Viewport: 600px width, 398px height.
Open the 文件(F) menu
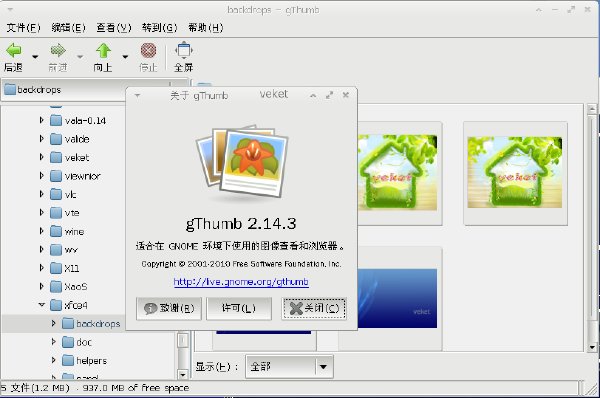click(x=23, y=28)
